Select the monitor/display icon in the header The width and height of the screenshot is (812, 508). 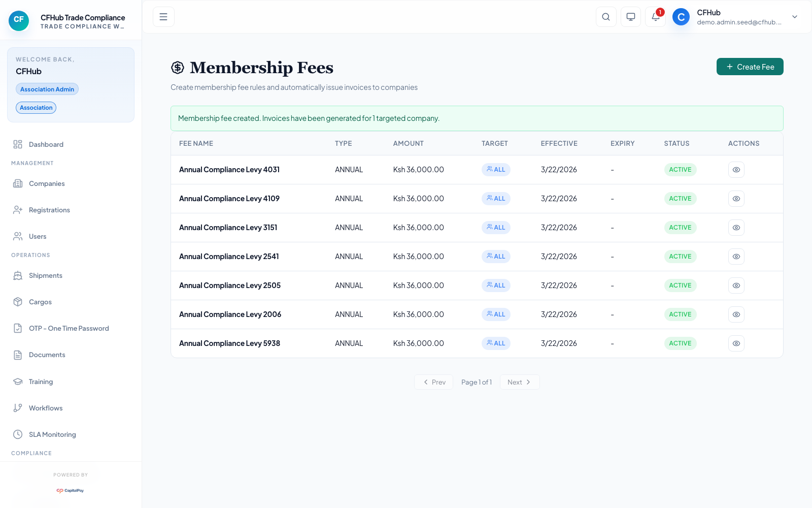coord(631,17)
